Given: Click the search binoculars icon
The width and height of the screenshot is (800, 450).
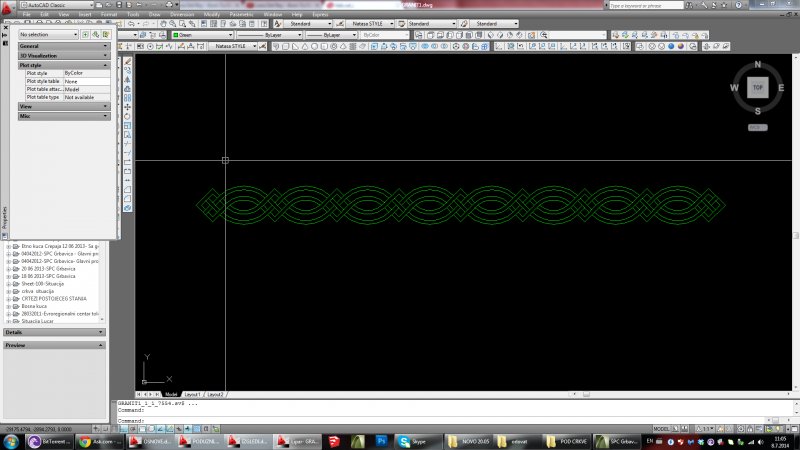Looking at the screenshot, I should pyautogui.click(x=690, y=5).
